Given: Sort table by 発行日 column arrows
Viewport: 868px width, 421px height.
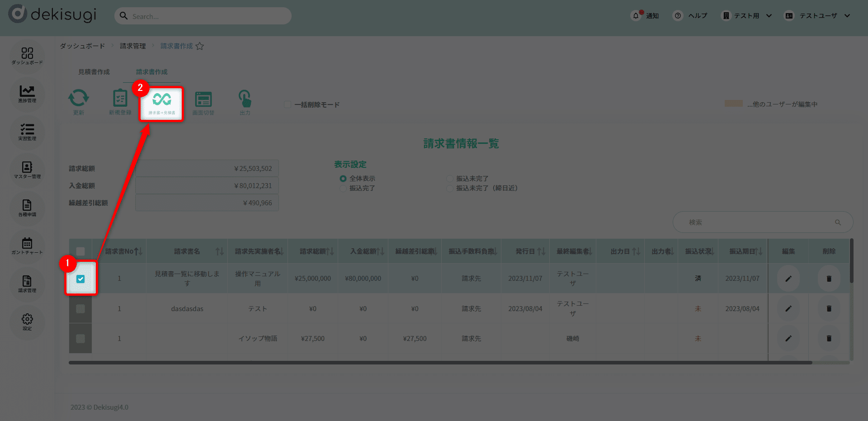Looking at the screenshot, I should coord(541,251).
